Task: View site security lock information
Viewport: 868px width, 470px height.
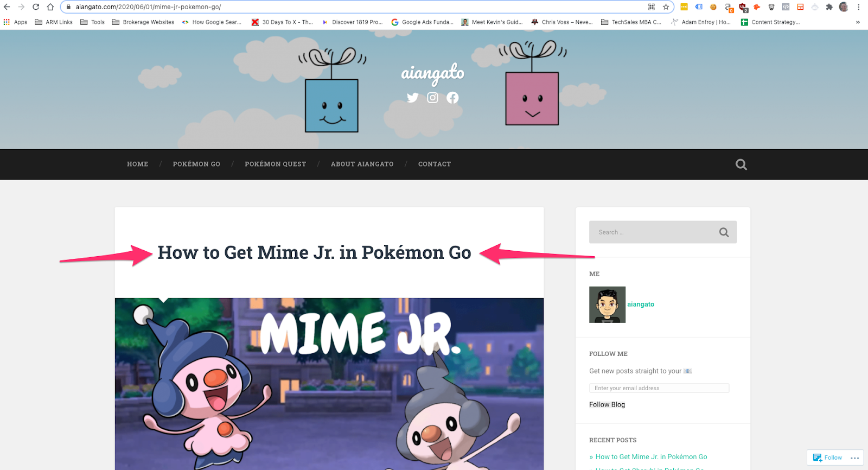Action: [68, 7]
